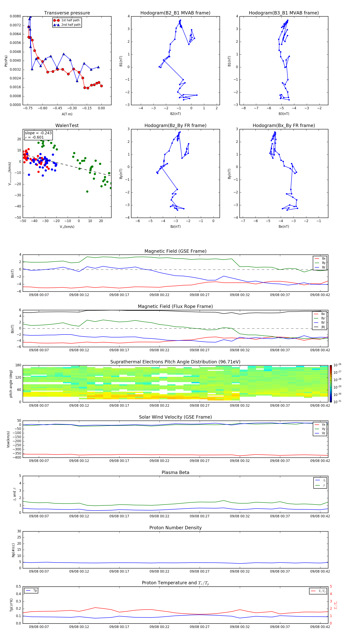Click the 'Proton Number Density' title
Image resolution: width=351 pixels, height=644 pixels.
175,528
